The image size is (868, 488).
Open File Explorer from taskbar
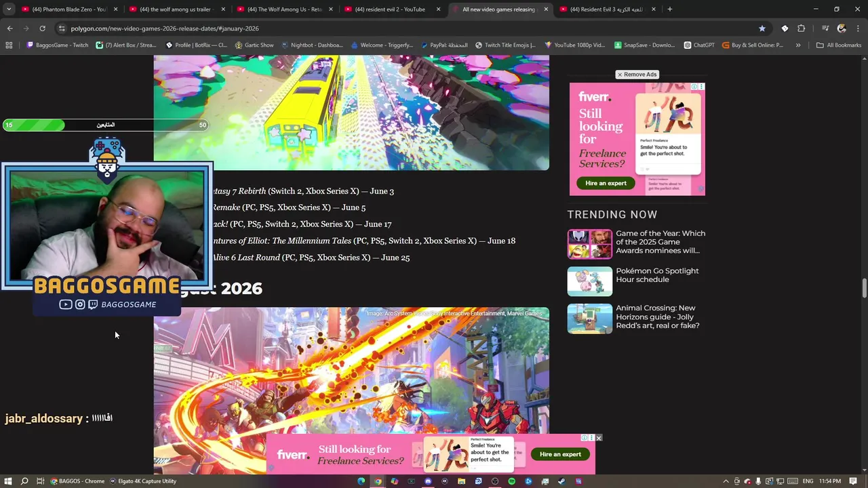[461, 481]
